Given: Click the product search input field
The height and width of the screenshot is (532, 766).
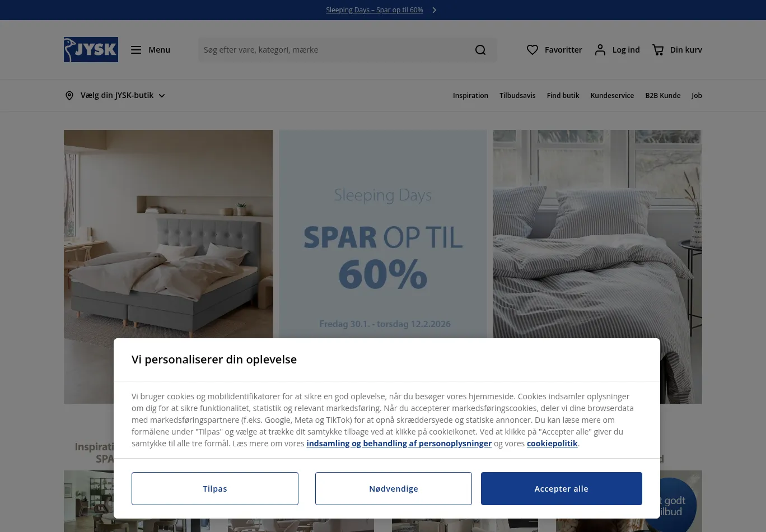Looking at the screenshot, I should click(x=334, y=50).
